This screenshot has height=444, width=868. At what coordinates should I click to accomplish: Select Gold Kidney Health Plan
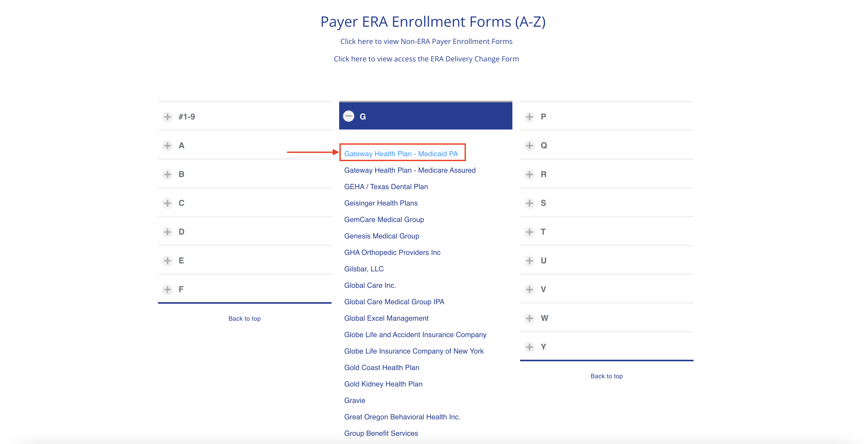click(383, 384)
